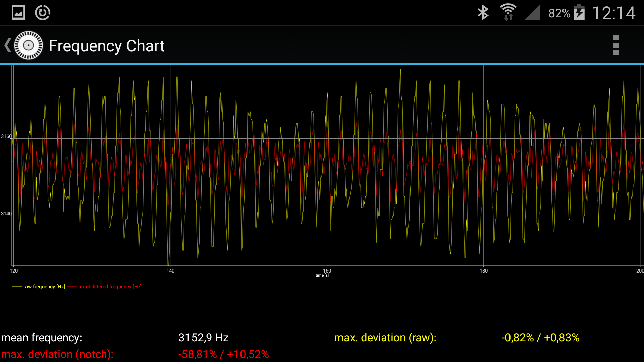Tap the Wi-Fi status icon
Screen dimensions: 644x362
click(508, 12)
